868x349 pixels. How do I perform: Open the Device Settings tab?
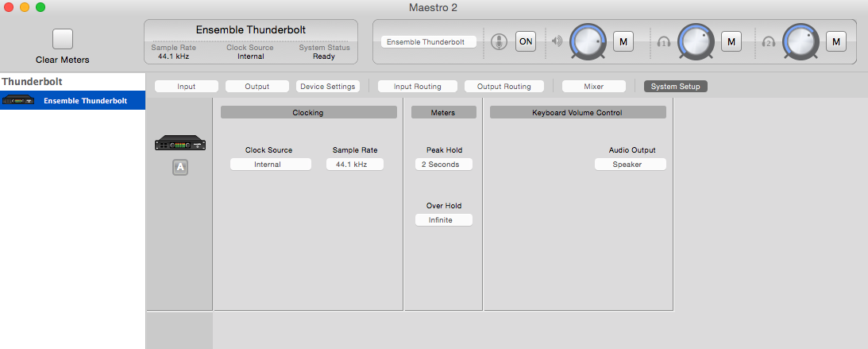click(x=328, y=87)
